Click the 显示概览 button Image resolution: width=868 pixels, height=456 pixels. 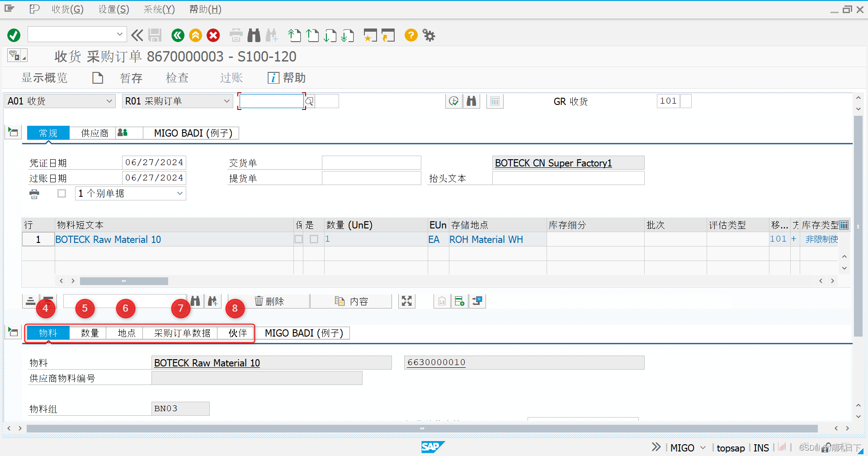pyautogui.click(x=44, y=78)
